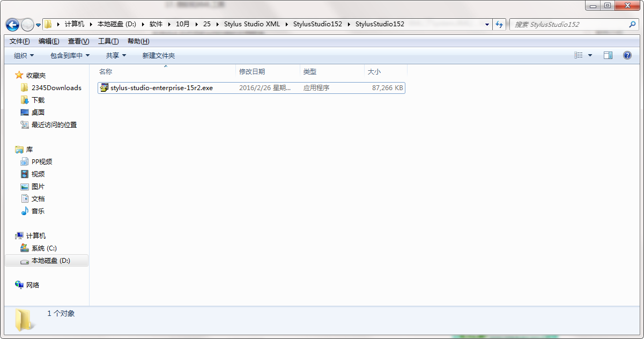The width and height of the screenshot is (644, 339).
Task: Click the refresh button beside address bar
Action: point(499,24)
